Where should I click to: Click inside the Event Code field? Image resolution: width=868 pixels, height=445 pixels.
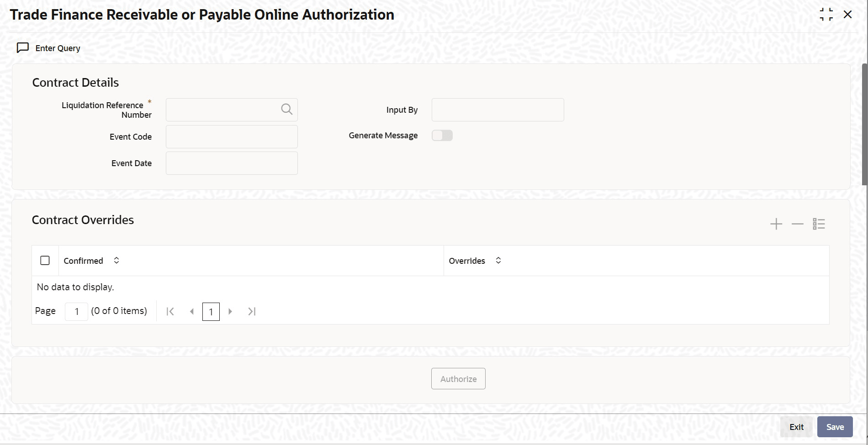pyautogui.click(x=232, y=136)
